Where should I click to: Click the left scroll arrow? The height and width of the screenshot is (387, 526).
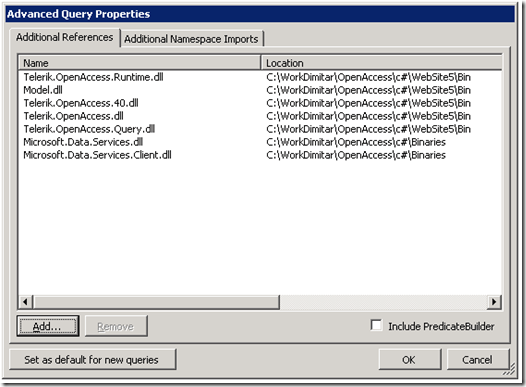(x=25, y=302)
